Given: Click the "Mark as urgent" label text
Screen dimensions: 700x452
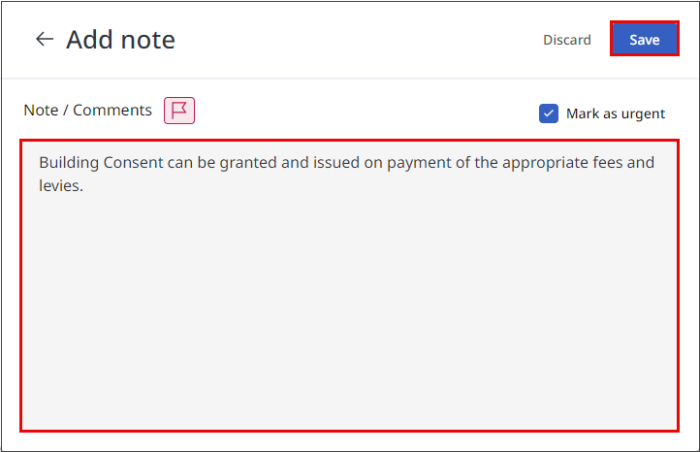Looking at the screenshot, I should tap(615, 113).
